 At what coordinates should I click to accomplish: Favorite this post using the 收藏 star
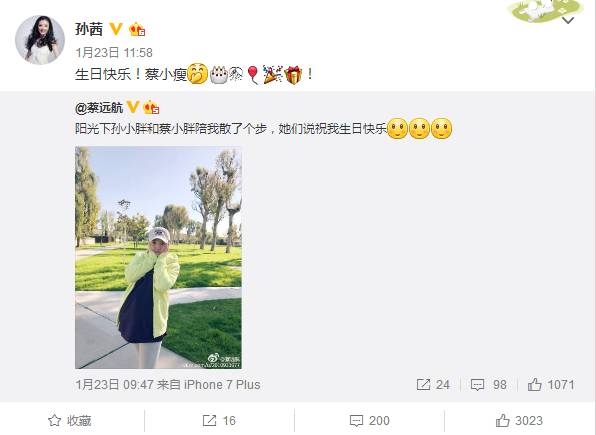click(x=70, y=421)
